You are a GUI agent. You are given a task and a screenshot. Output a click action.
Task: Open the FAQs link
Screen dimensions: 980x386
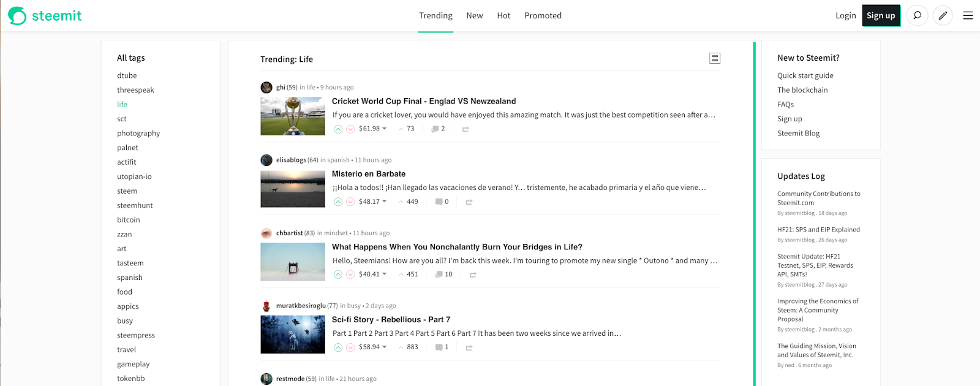(x=785, y=104)
